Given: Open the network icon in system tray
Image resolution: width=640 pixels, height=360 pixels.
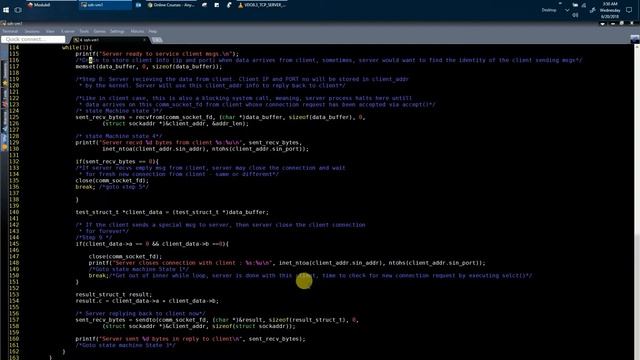Looking at the screenshot, I should pyautogui.click(x=584, y=5).
